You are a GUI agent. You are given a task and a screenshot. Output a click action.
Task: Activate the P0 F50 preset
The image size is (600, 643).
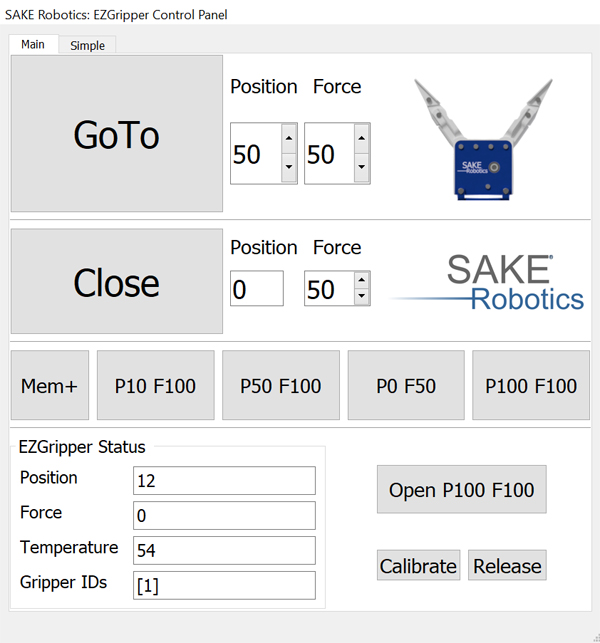405,386
